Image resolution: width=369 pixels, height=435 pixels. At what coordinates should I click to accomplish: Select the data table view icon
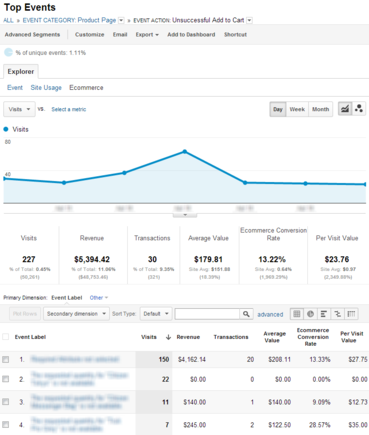coord(297,314)
